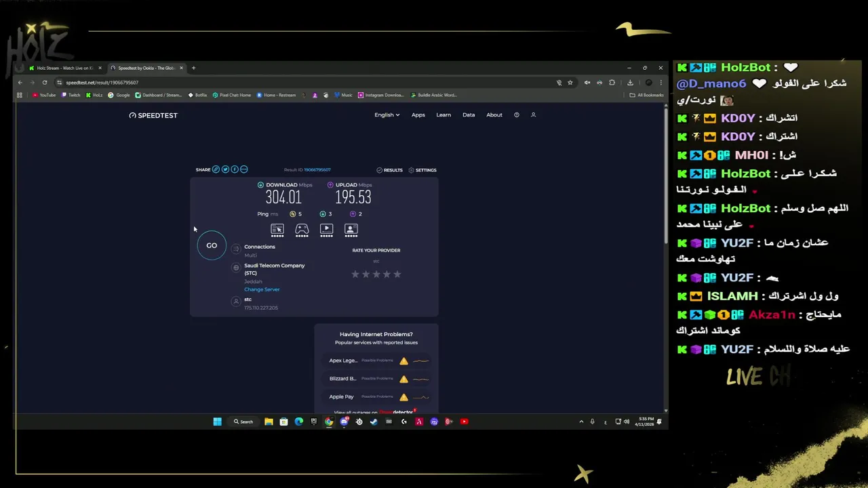Open the account profile icon in Speedtest header
This screenshot has width=868, height=488.
(x=533, y=115)
